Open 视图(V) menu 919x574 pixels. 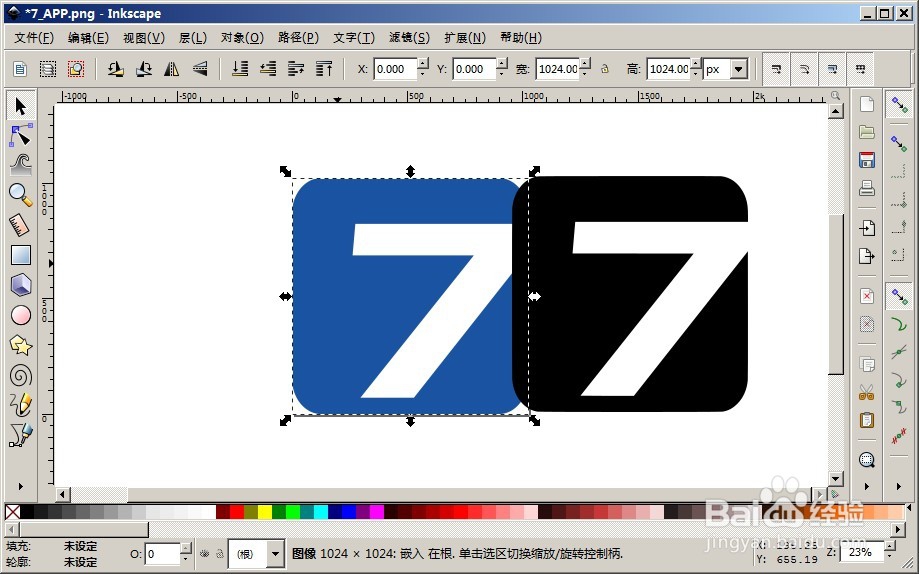[144, 38]
